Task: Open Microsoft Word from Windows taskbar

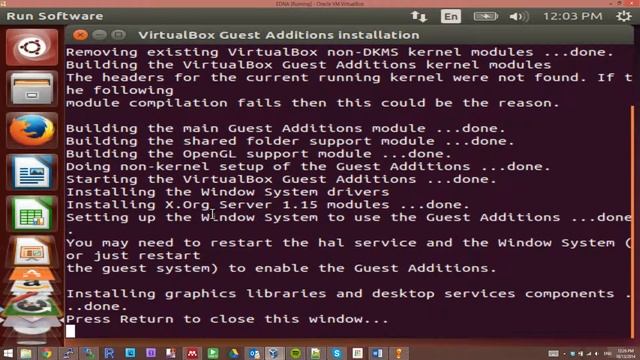Action: click(x=378, y=353)
